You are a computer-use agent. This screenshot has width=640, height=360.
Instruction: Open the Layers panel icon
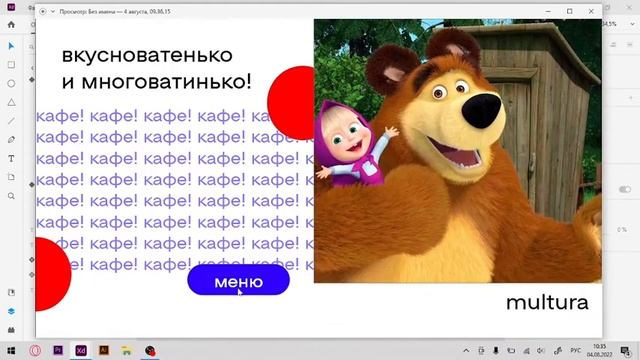[11, 311]
